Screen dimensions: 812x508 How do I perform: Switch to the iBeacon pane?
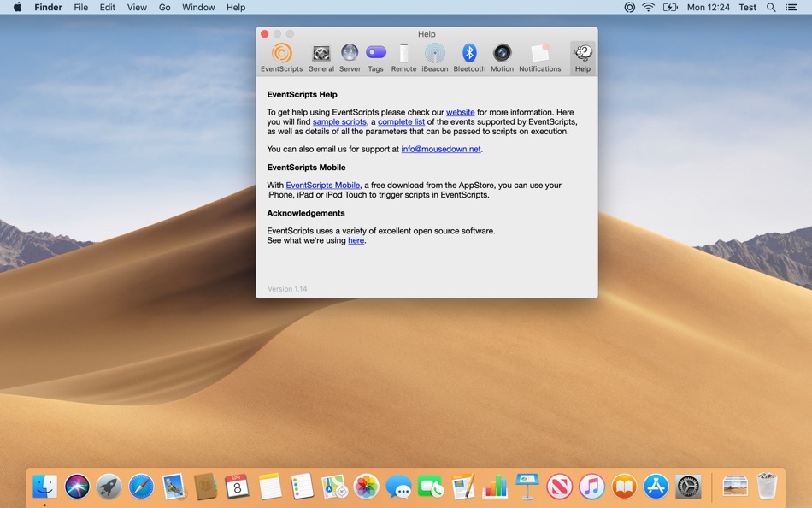click(435, 58)
